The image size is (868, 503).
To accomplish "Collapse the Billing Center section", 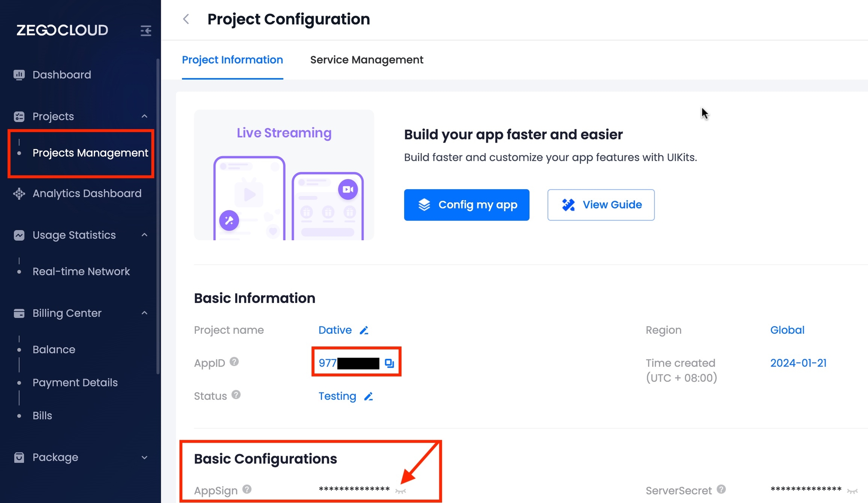I will click(144, 313).
